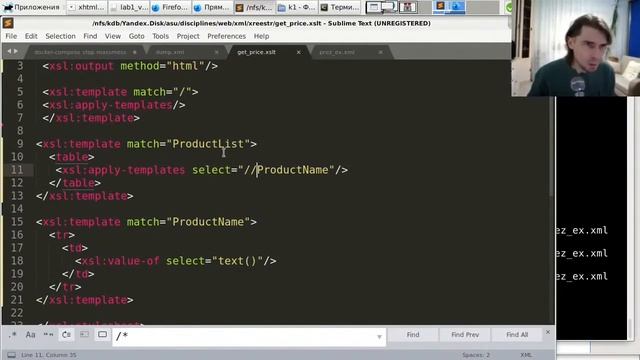640x360 pixels.
Task: Toggle case sensitive search (Aa)
Action: pyautogui.click(x=30, y=335)
